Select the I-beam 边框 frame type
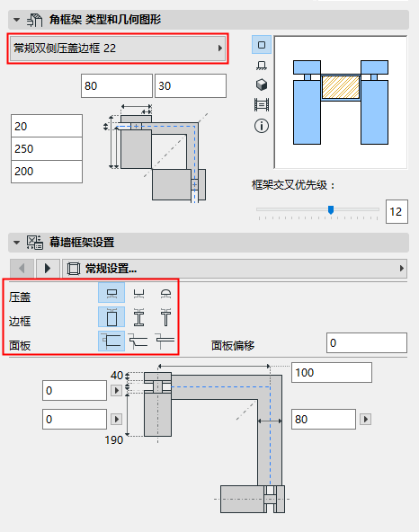The height and width of the screenshot is (532, 419). point(138,317)
